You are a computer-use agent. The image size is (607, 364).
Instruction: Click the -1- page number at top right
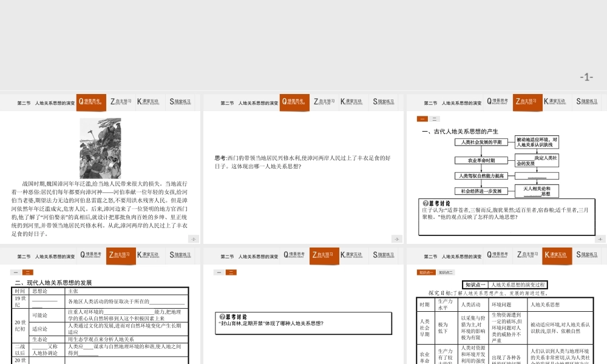pos(588,76)
